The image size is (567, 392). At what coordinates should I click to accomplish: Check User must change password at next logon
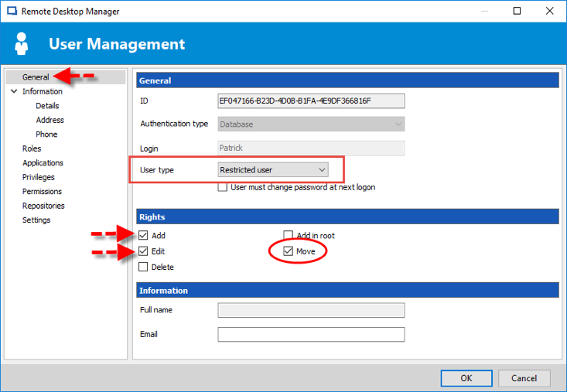(x=222, y=187)
